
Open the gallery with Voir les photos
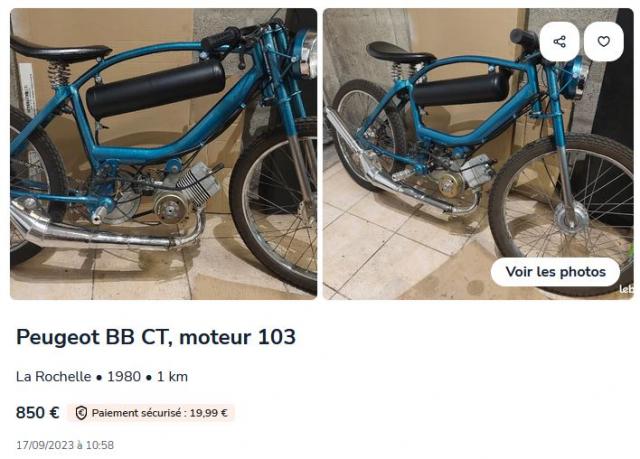555,271
